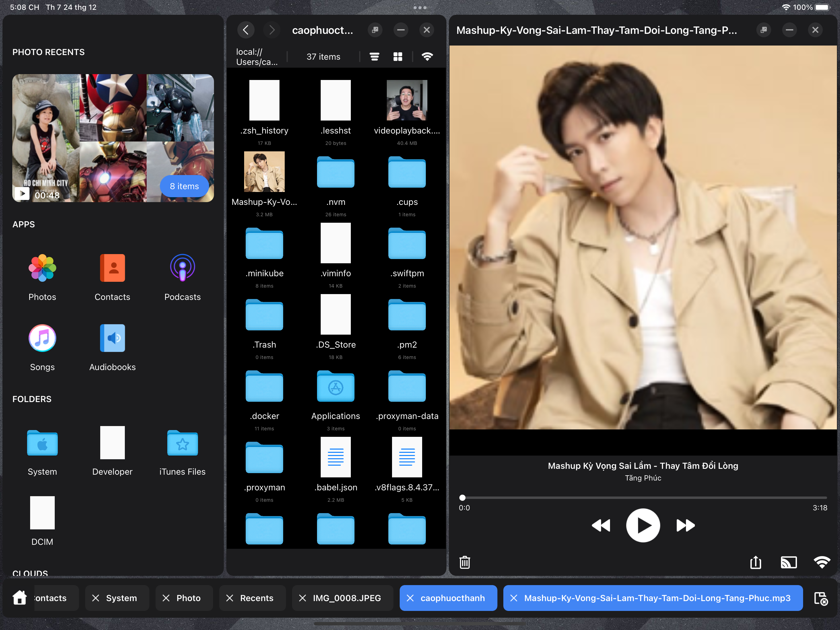Click the 37 items count

tap(323, 57)
